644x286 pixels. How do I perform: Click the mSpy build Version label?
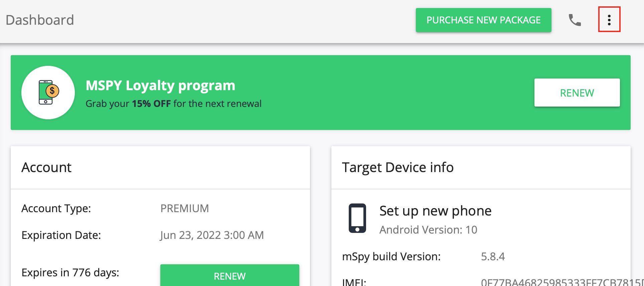tap(391, 257)
